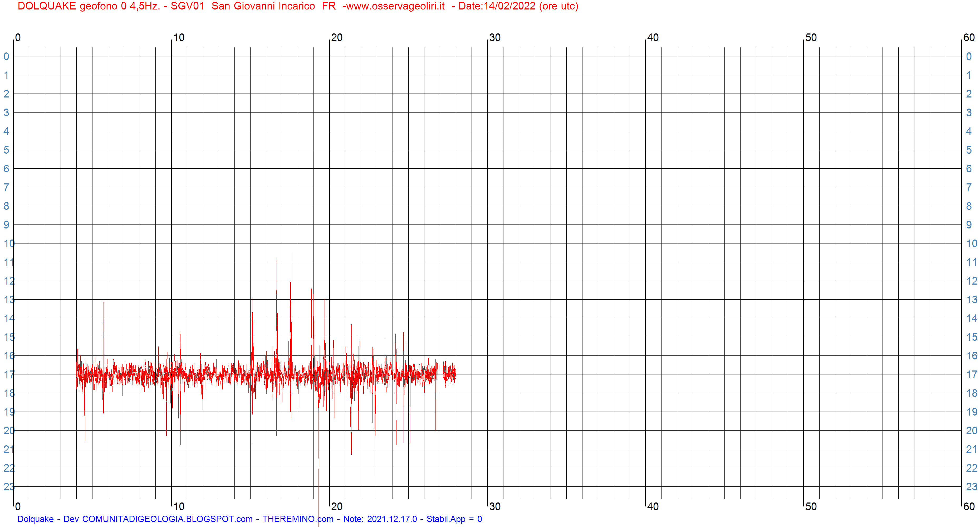Click the "Date:14/02/2022 (ore utc)" text

[x=518, y=6]
